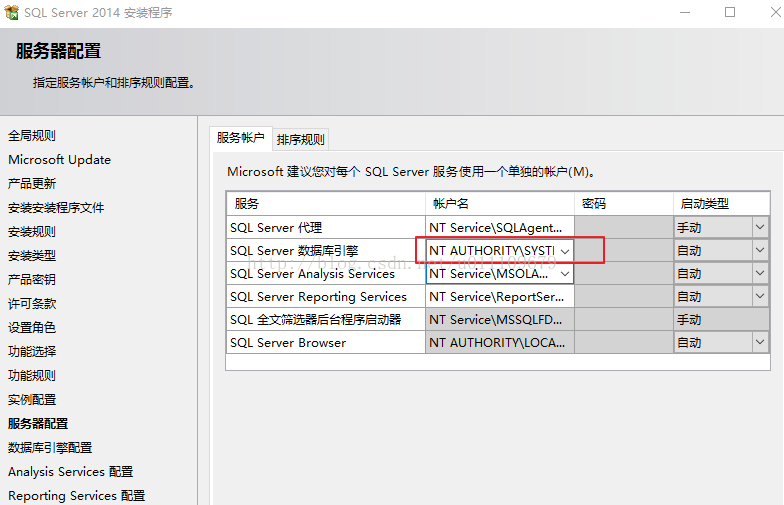Select NT Service\SQLAgent account cell

(x=500, y=228)
